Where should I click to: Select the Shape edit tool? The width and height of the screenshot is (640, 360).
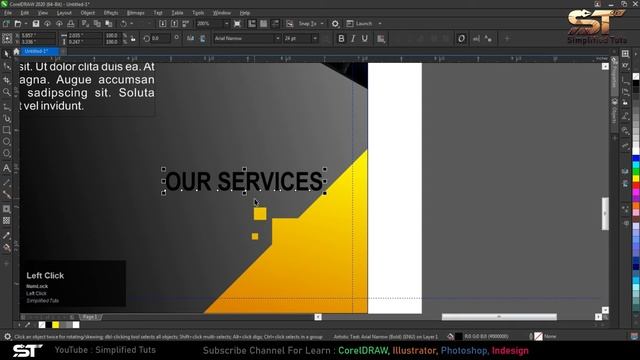[7, 67]
